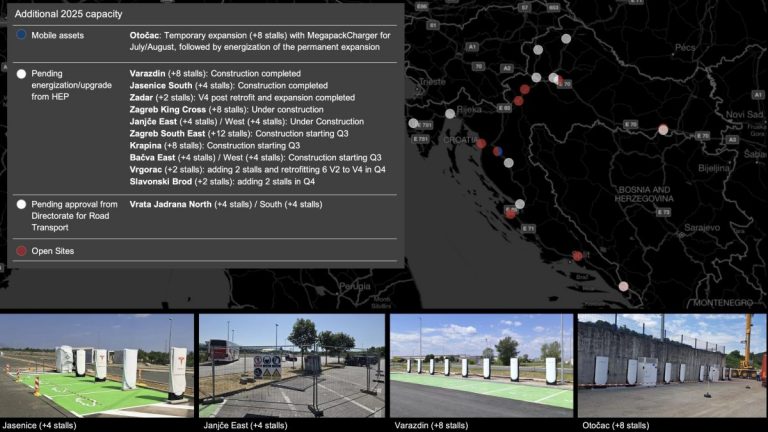Click the northernmost white map marker

[566, 39]
